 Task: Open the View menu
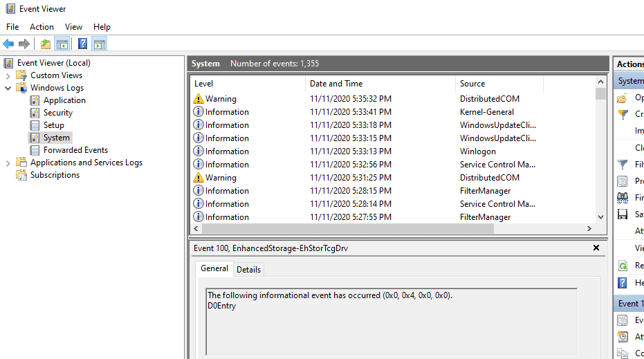click(x=73, y=27)
